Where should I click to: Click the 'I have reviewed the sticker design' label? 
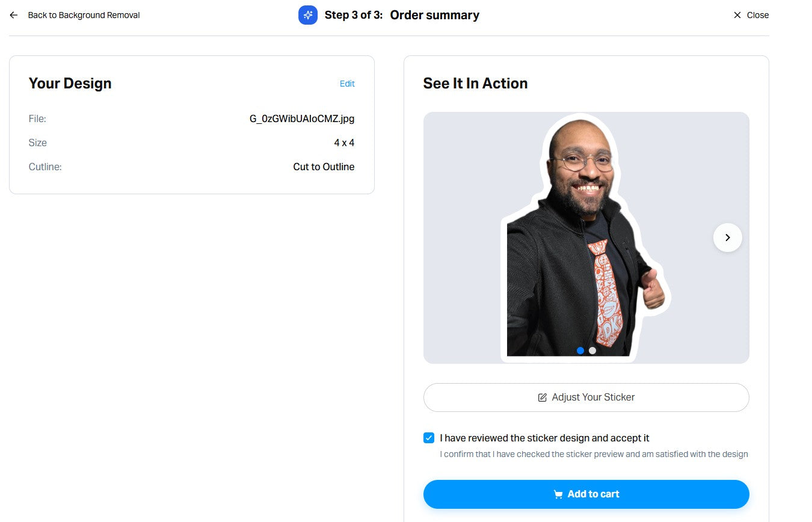(x=544, y=438)
